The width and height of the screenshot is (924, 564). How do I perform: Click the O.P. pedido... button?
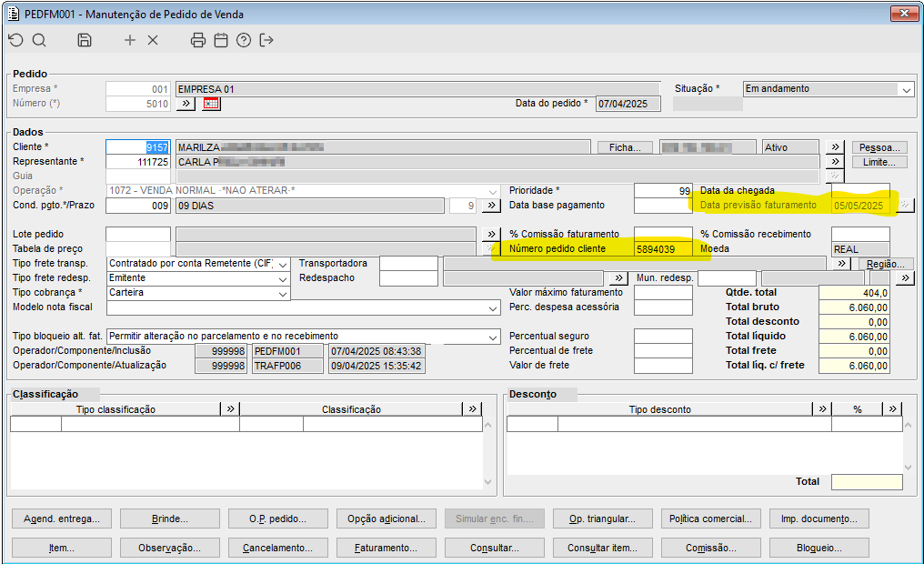click(x=278, y=519)
